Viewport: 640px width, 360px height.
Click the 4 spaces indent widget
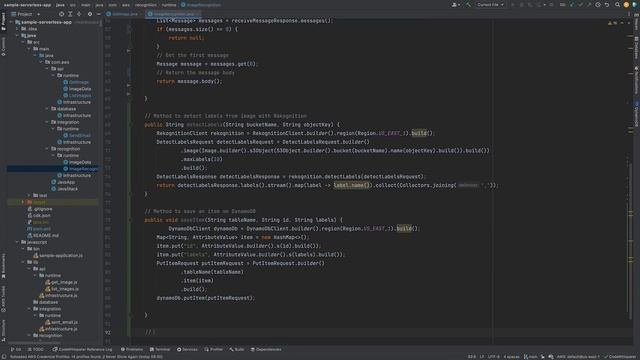(511, 357)
